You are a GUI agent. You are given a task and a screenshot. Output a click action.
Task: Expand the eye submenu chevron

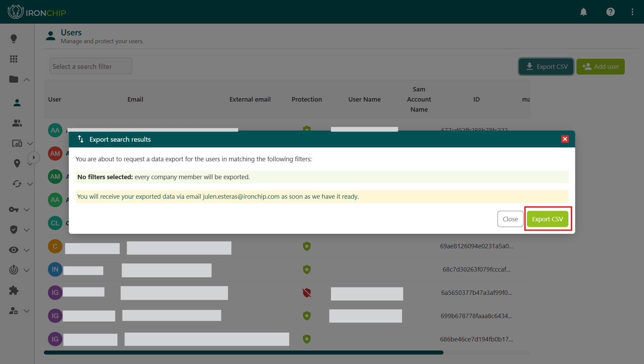27,250
